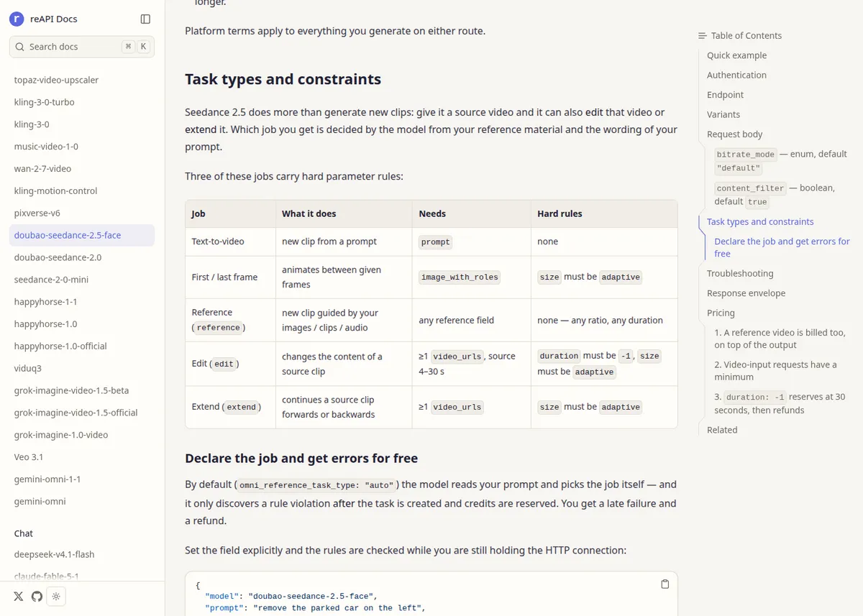This screenshot has height=616, width=863.
Task: Go to reference video billed entry
Action: click(x=780, y=339)
